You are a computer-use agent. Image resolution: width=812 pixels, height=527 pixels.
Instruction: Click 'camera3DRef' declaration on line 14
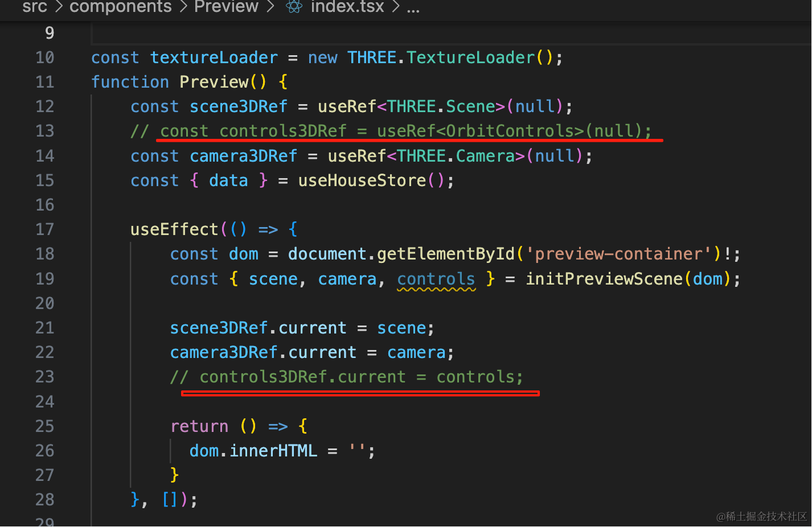tap(244, 156)
